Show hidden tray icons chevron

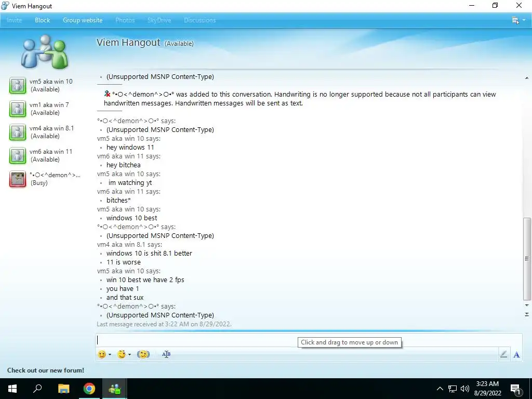[440, 389]
